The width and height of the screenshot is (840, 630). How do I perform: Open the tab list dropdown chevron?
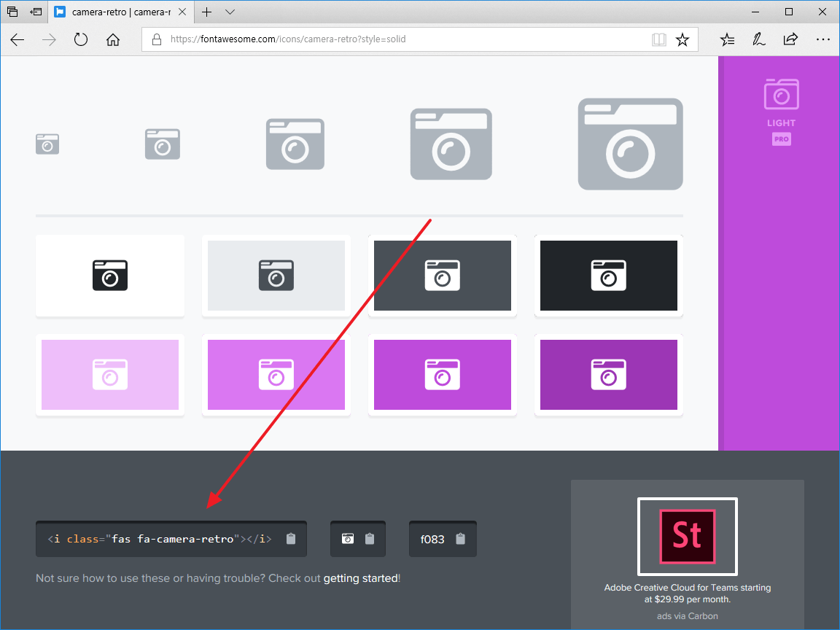(230, 12)
